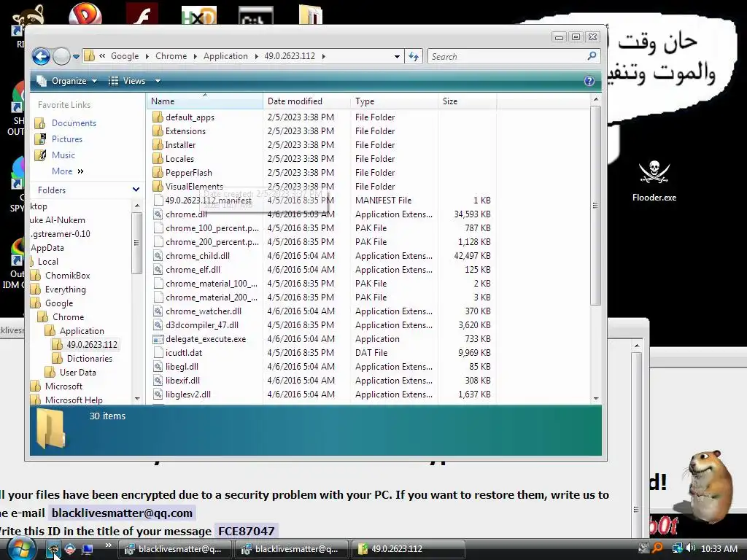Sort by the Type column header
Screen dimensions: 747x560
[394, 101]
